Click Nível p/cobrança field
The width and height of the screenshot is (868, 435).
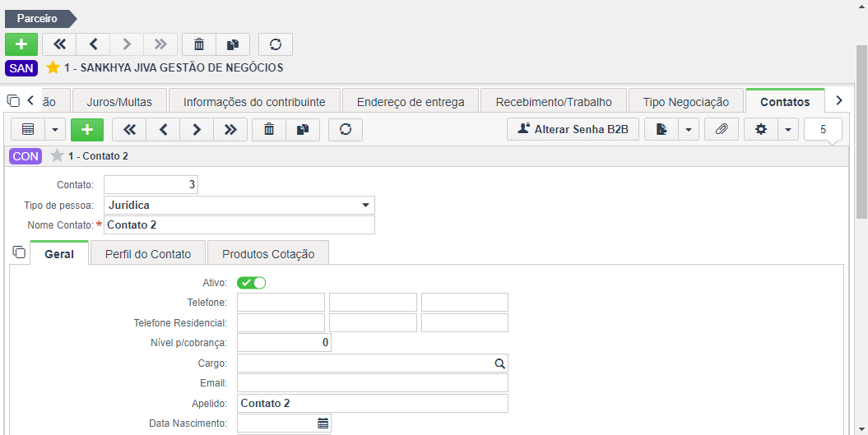[284, 343]
